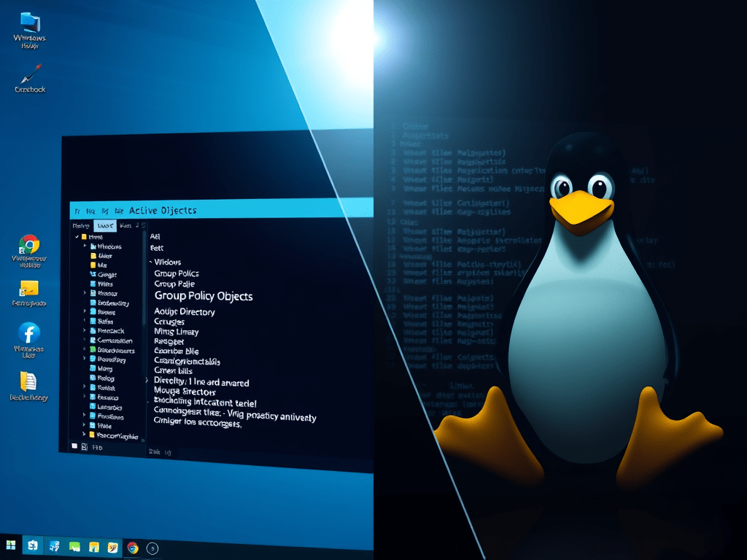Open the Facebook desktop shortcut
The image size is (747, 560).
tap(28, 332)
